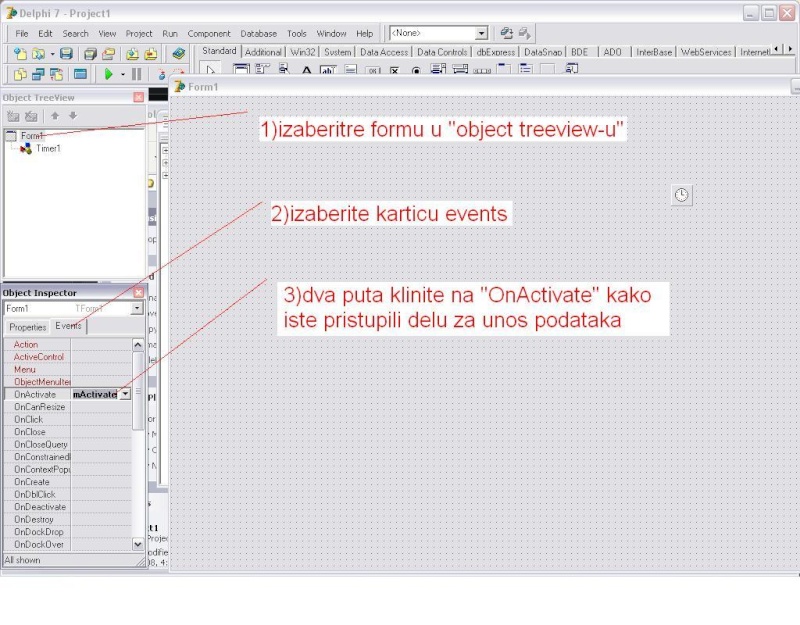Select the ActionList component icon

coord(570,69)
